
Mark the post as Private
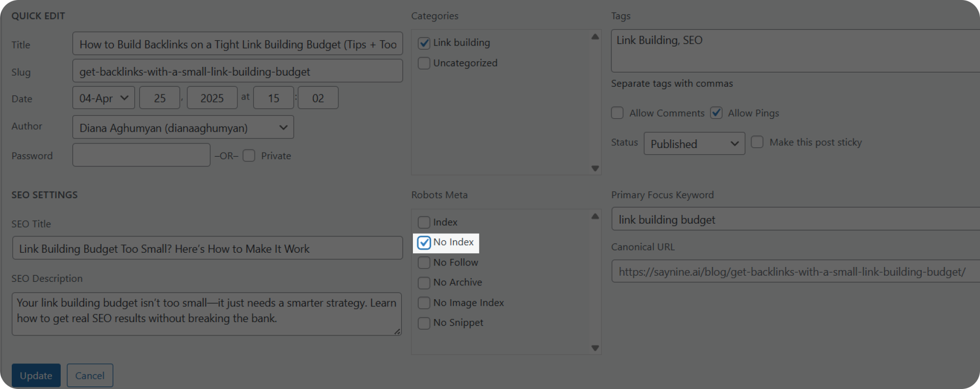point(249,156)
